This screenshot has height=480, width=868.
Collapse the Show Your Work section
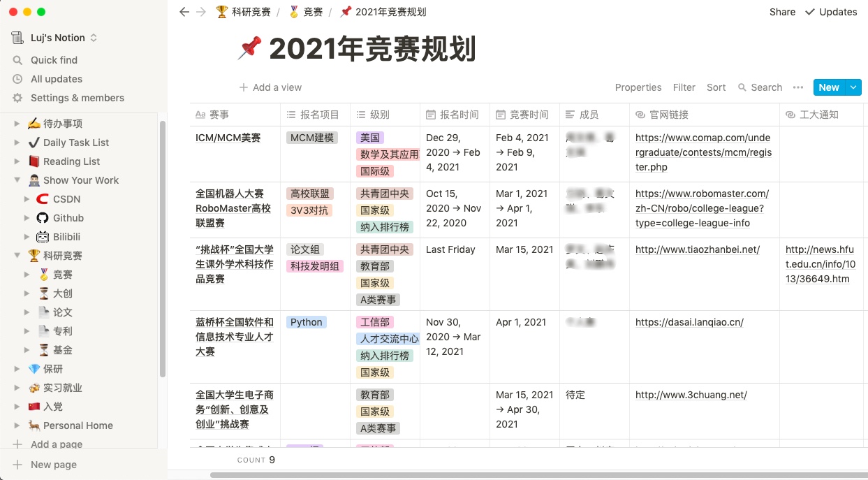pos(17,180)
